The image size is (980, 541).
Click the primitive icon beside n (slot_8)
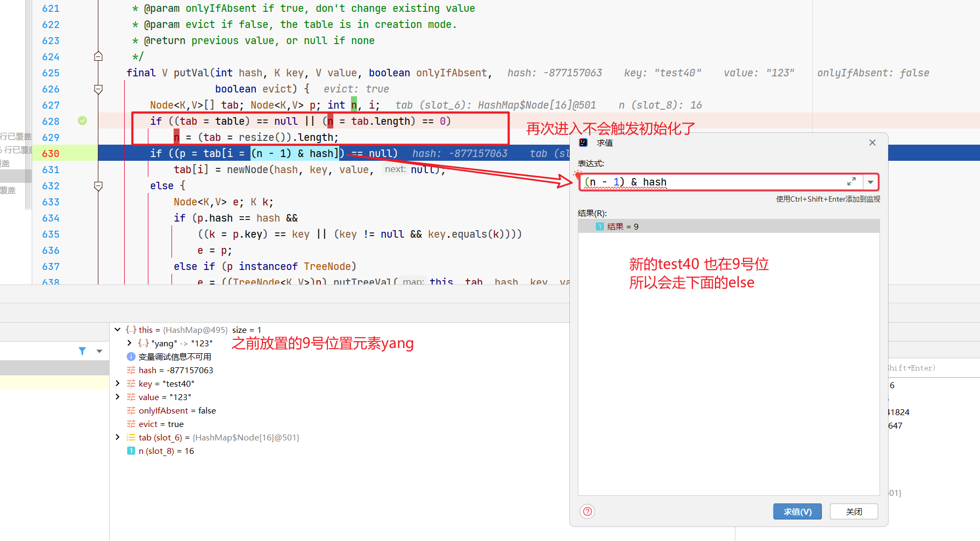[131, 451]
